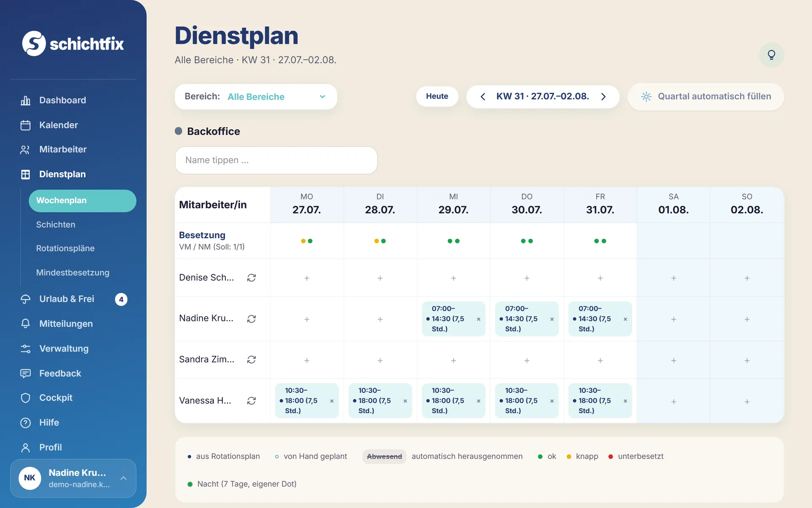812x508 pixels.
Task: Add shift for Denise on Sunday 02.08.
Action: pos(747,278)
